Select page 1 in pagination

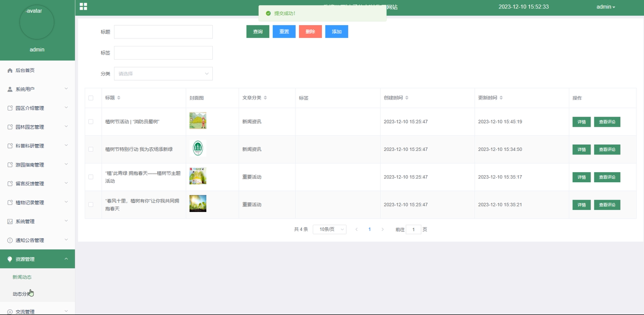370,229
